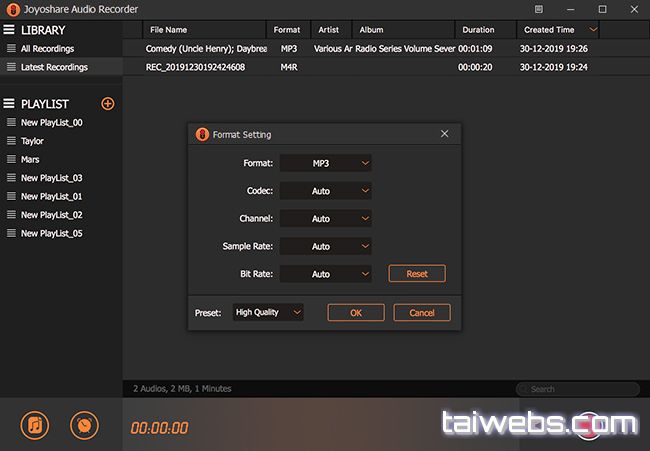Expand the Format dropdown showing MP3
650x451 pixels.
coord(326,163)
